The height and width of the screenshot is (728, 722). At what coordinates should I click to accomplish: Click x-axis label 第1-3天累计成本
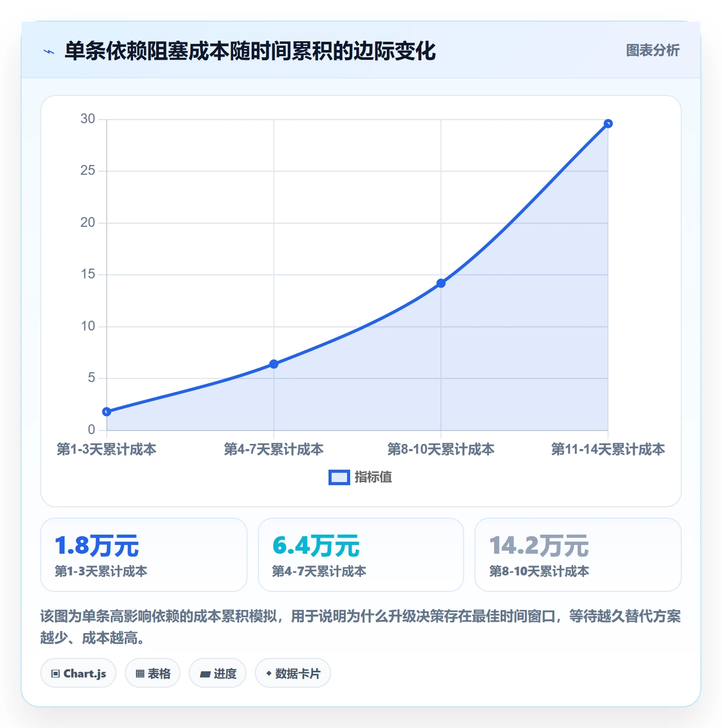coord(107,449)
